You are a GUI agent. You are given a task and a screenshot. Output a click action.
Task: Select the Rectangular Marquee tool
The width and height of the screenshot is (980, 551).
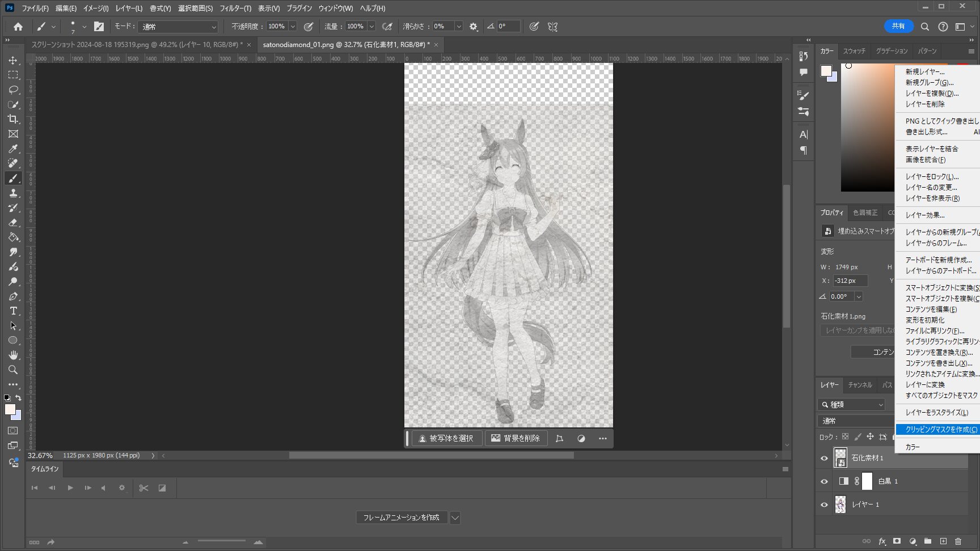(13, 75)
